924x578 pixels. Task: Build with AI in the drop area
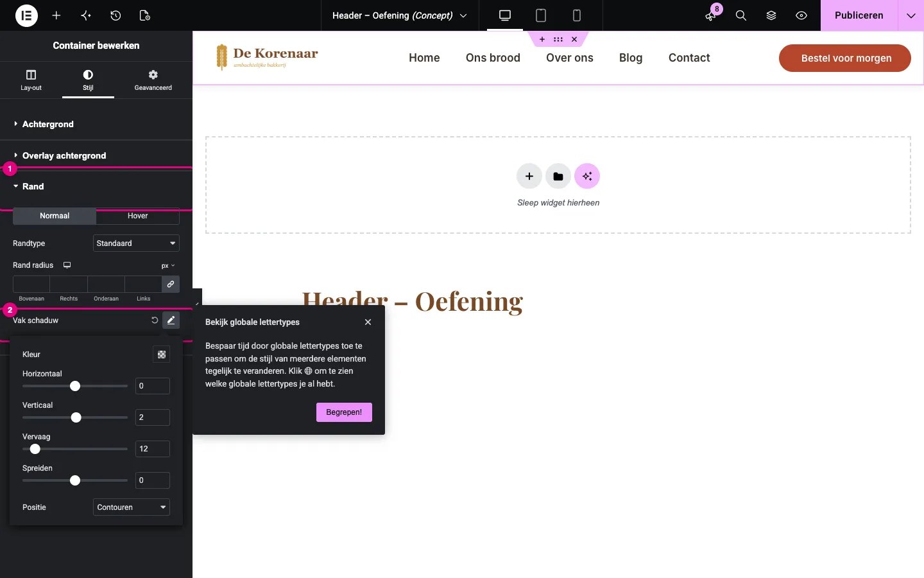pyautogui.click(x=587, y=176)
